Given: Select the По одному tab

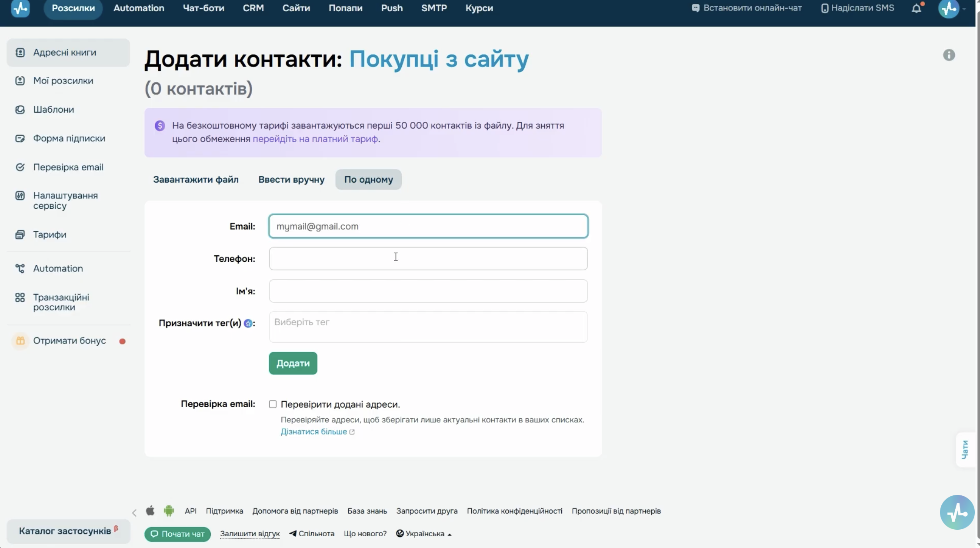Looking at the screenshot, I should tap(368, 180).
